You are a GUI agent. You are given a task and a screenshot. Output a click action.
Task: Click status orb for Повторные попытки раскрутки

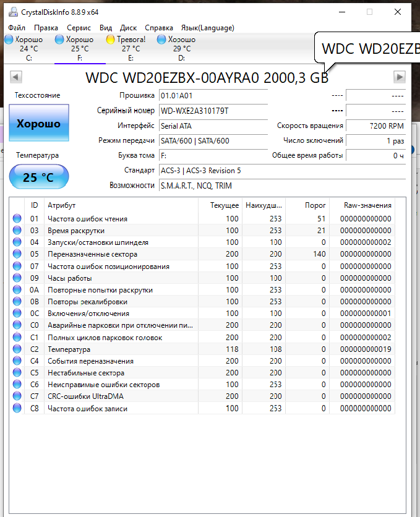pos(17,289)
